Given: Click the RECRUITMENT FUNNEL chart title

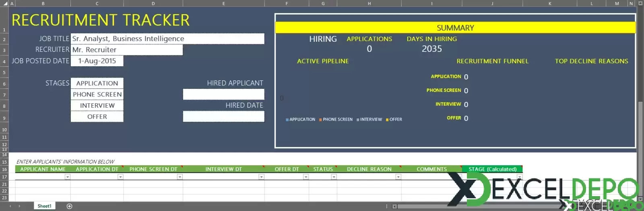Looking at the screenshot, I should click(x=492, y=61).
